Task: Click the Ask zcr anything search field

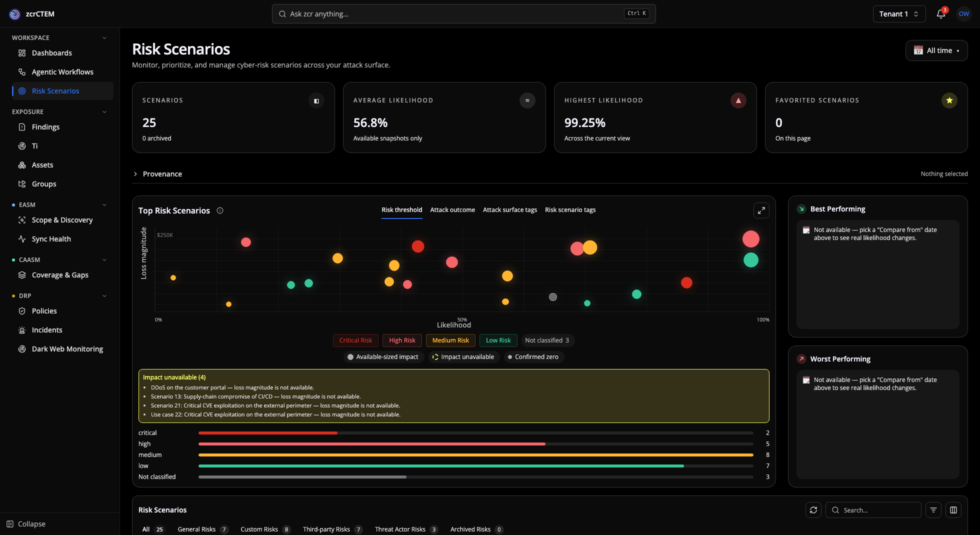Action: pyautogui.click(x=463, y=14)
